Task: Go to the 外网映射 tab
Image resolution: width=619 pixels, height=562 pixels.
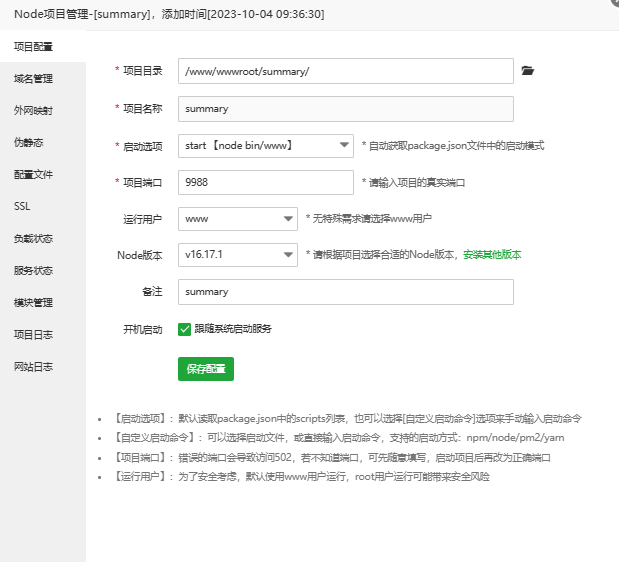Action: (x=43, y=111)
